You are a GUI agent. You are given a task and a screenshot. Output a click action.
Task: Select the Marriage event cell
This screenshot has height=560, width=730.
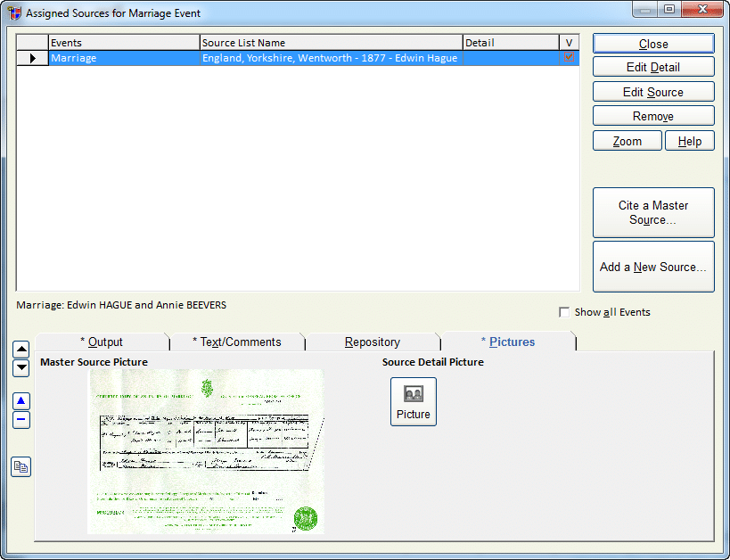(x=124, y=58)
